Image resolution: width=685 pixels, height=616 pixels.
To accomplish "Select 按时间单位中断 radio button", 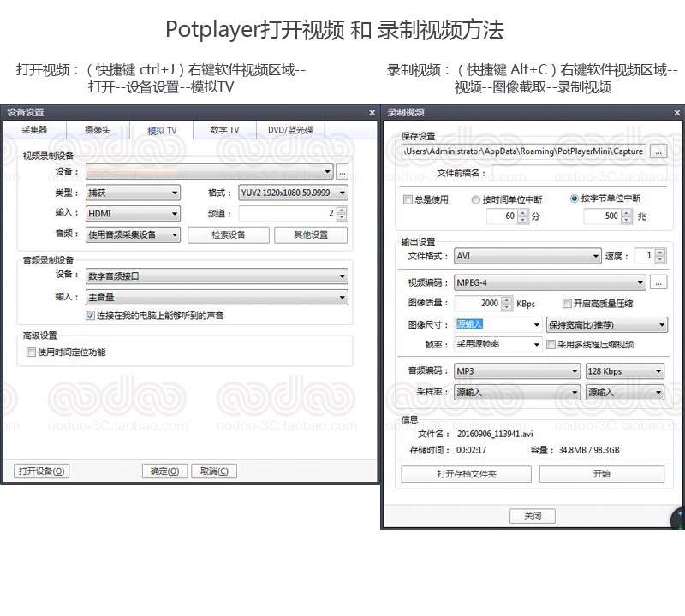I will click(476, 200).
